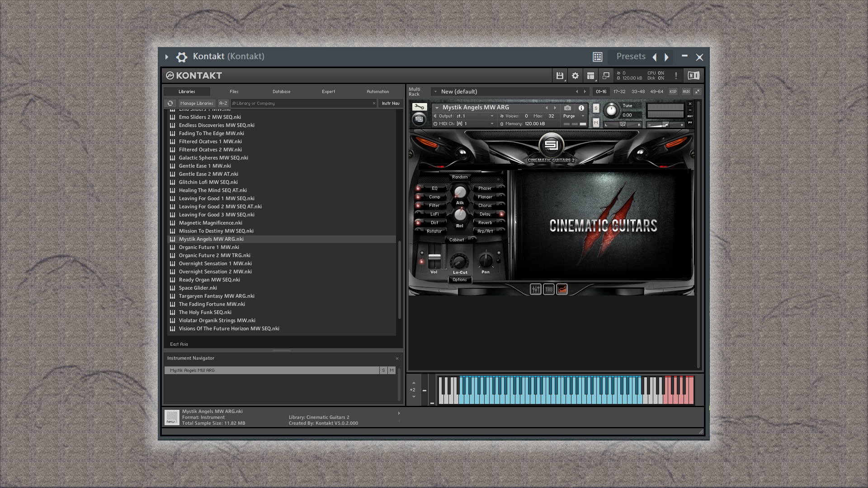Select next instrument arrow in instrument header
The height and width of the screenshot is (488, 868).
(x=555, y=108)
